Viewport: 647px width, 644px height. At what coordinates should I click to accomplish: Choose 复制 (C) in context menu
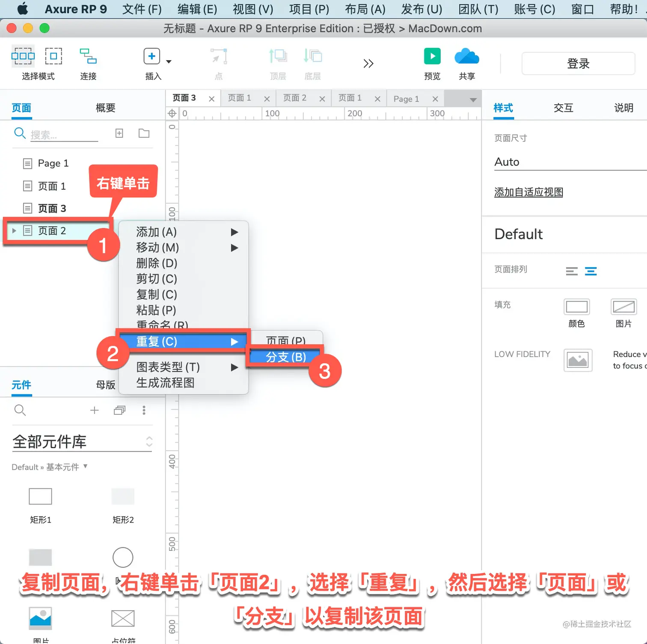184,294
